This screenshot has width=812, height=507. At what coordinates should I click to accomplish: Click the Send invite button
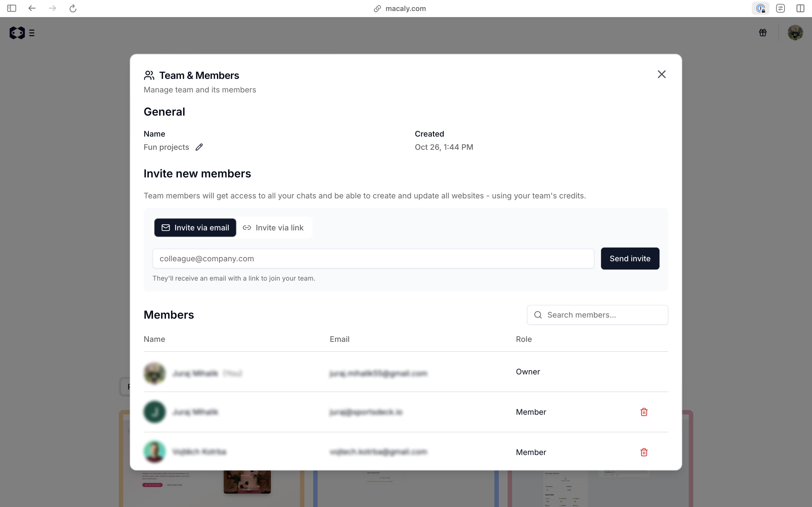630,259
